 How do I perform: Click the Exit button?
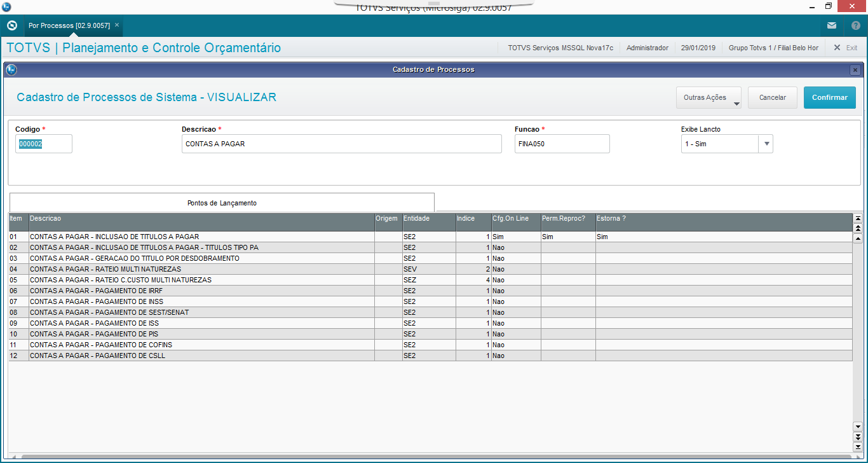(x=845, y=48)
